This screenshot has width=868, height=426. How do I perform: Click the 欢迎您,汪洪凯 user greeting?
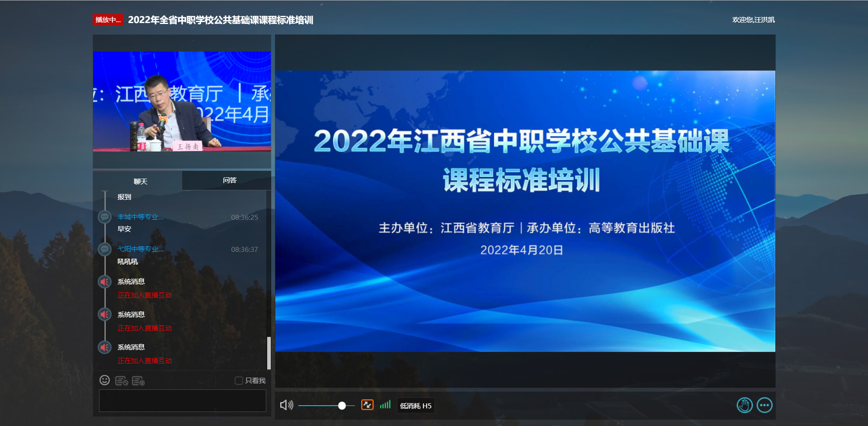click(x=753, y=20)
